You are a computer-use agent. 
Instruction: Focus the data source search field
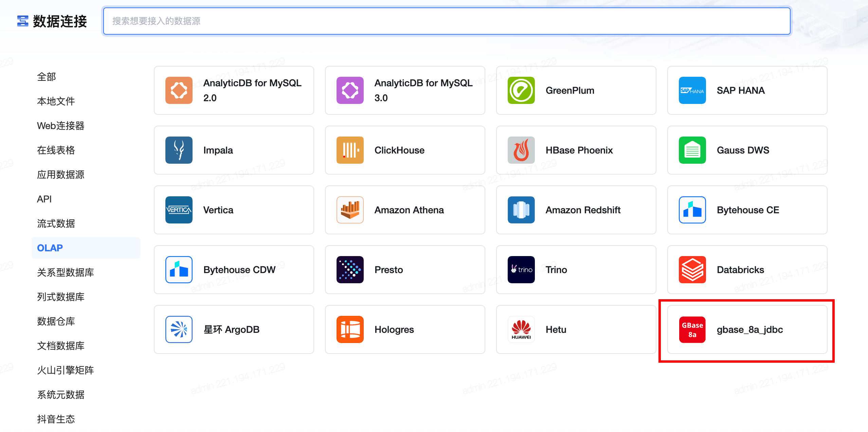tap(447, 21)
